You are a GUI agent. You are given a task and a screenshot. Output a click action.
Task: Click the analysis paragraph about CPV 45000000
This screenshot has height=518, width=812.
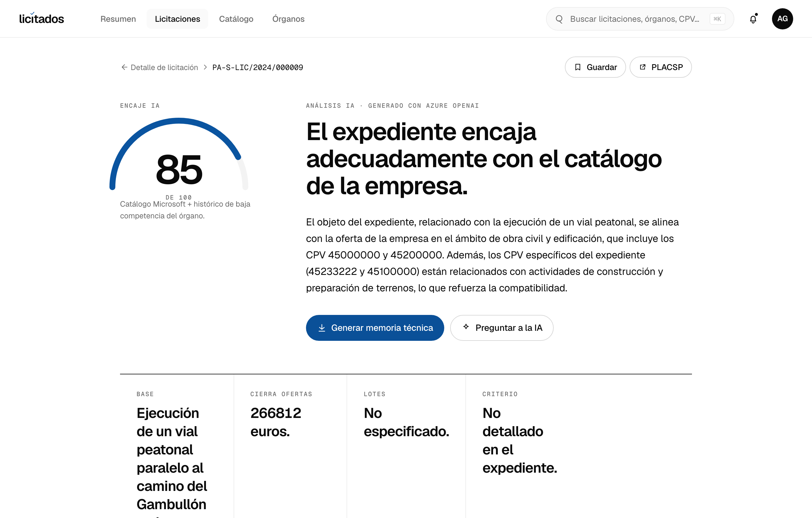pos(492,255)
